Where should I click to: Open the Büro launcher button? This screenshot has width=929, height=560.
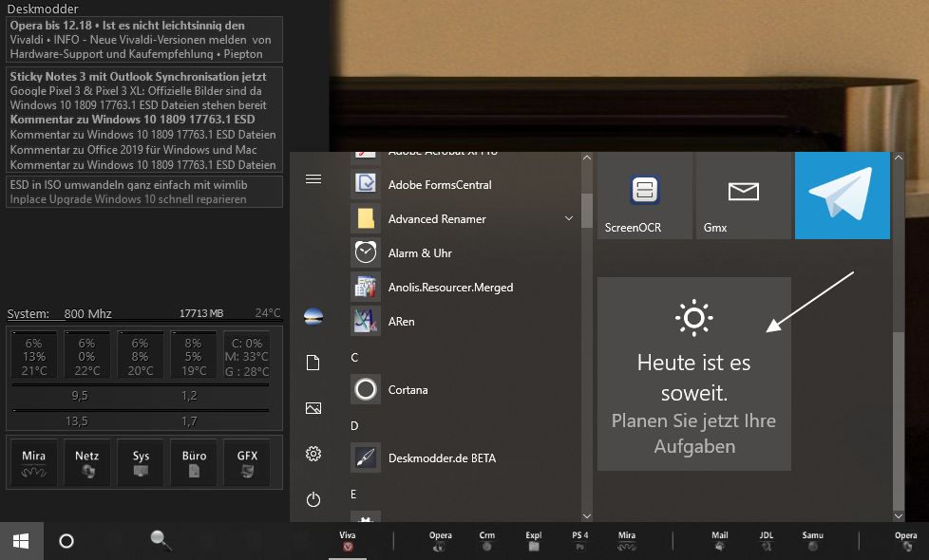pyautogui.click(x=194, y=463)
